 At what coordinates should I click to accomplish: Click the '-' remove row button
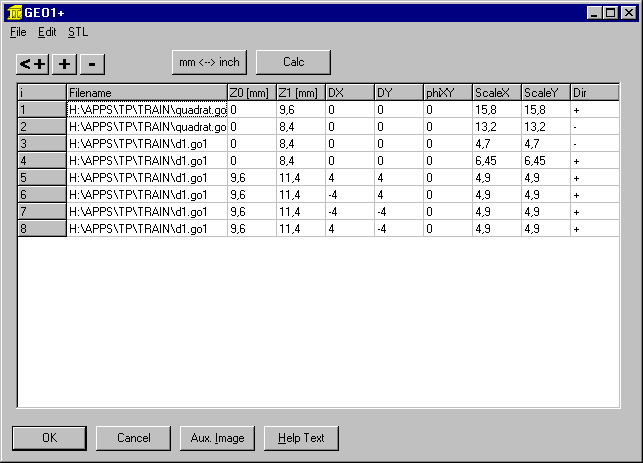91,63
